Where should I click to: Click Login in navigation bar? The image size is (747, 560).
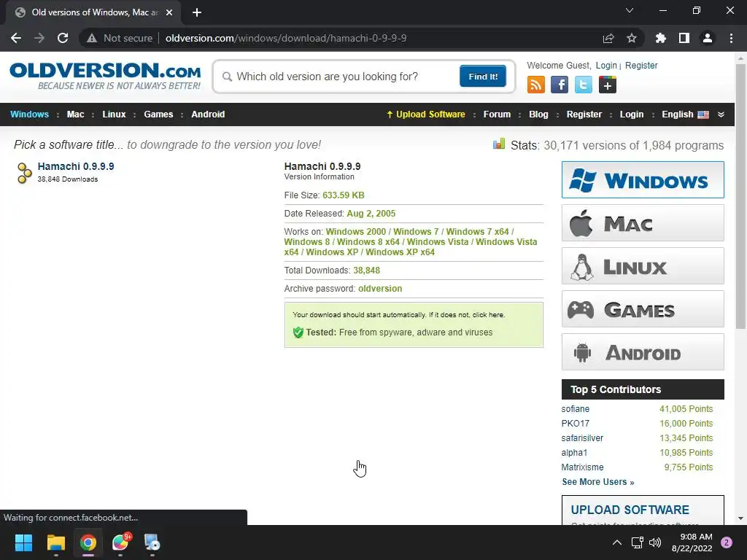point(632,114)
